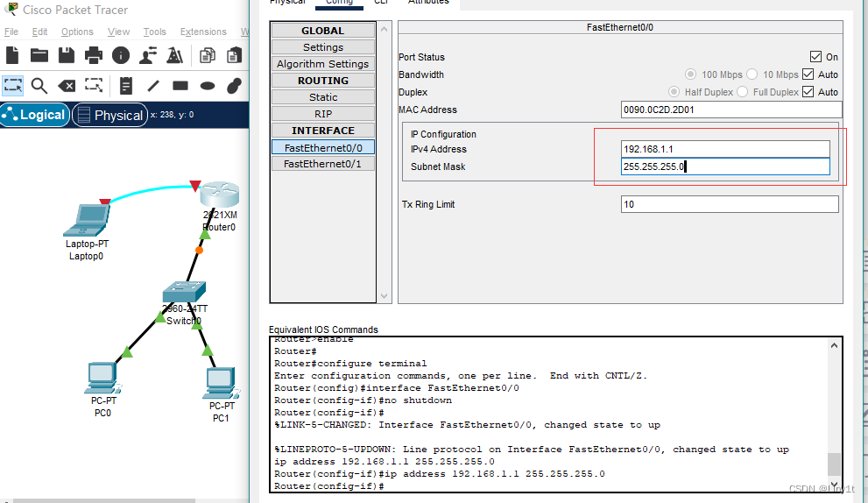Choose the Resize Shape tool
This screenshot has height=503, width=868.
click(94, 86)
